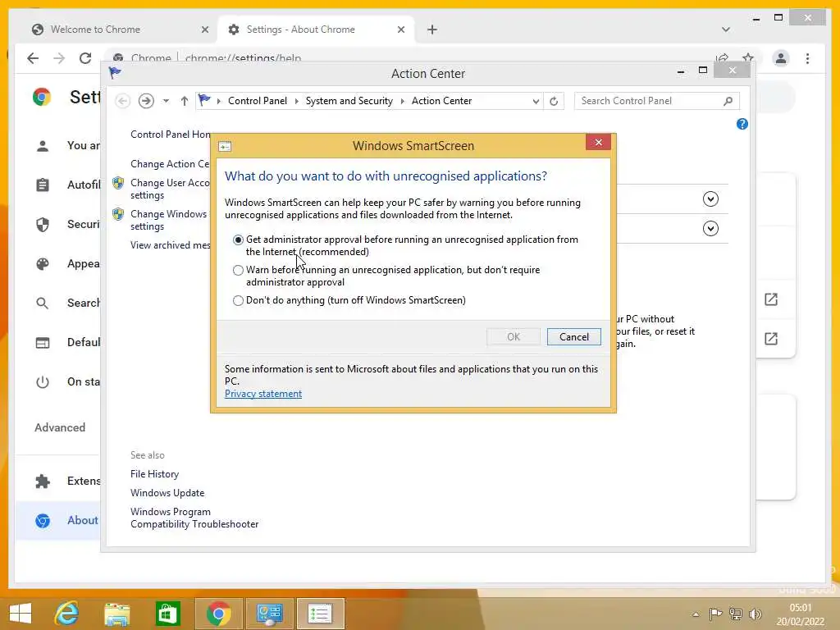
Task: Open Control Panel taskbar icon
Action: point(269,614)
